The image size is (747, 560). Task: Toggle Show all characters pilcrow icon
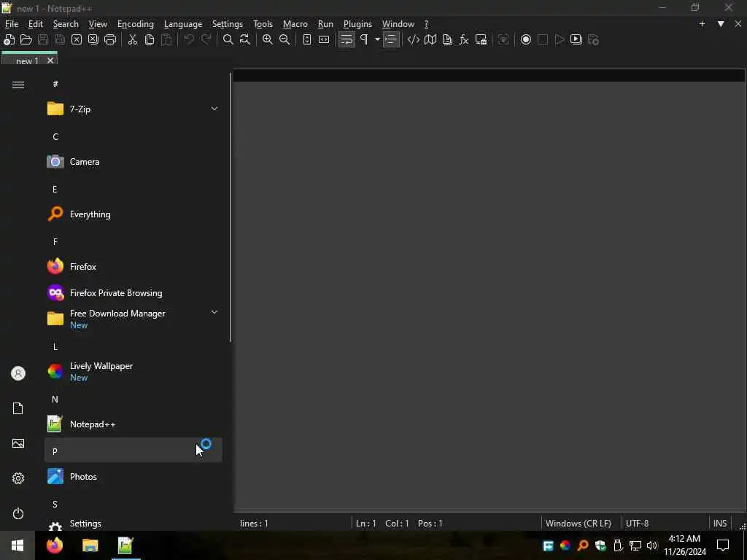(364, 40)
